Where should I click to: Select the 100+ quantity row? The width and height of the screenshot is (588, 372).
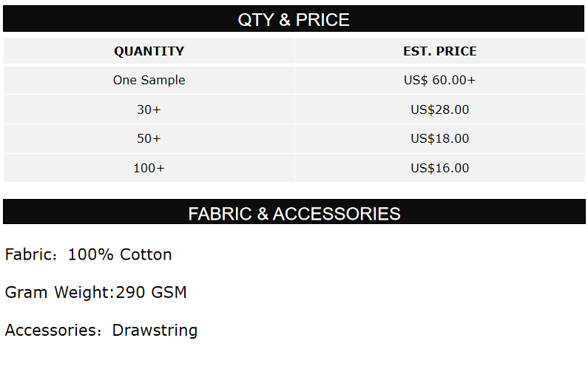(149, 168)
